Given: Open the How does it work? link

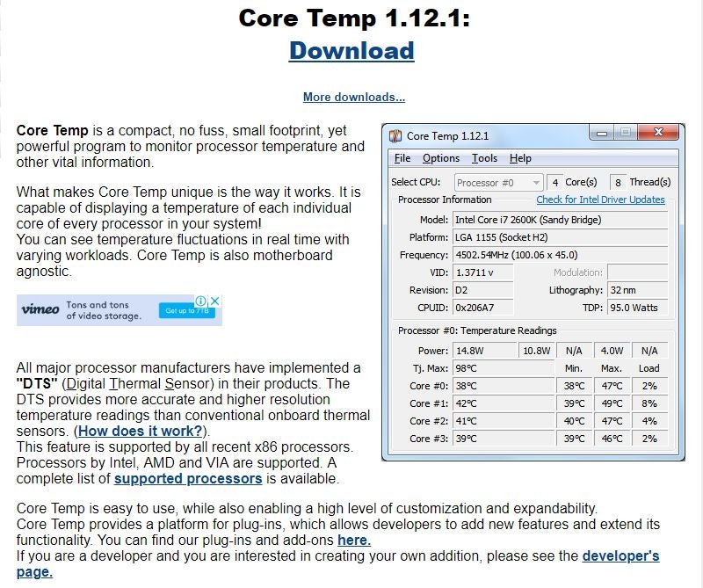Looking at the screenshot, I should [141, 431].
